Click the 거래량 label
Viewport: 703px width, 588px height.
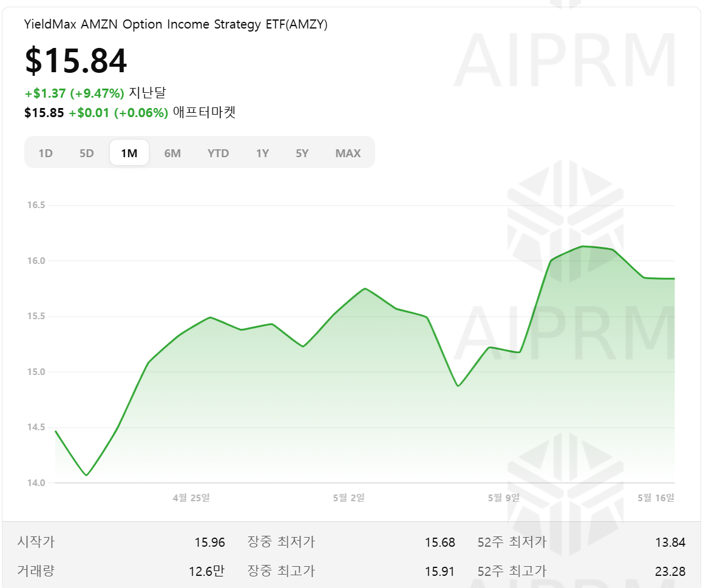tap(36, 571)
